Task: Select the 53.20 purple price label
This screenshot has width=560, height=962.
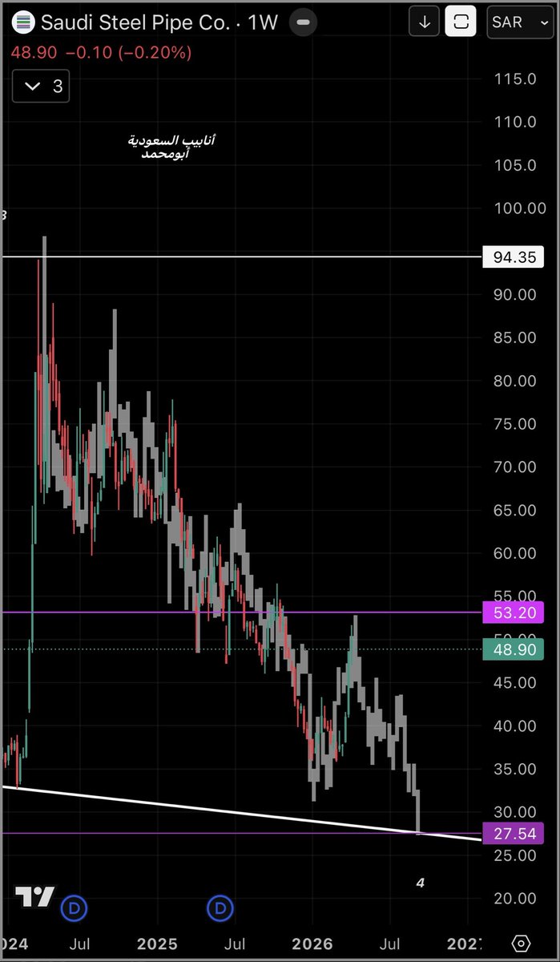Action: (514, 613)
